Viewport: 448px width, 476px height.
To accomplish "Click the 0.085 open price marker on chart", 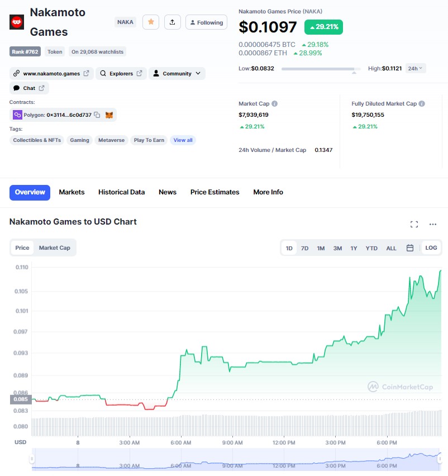I will [21, 399].
